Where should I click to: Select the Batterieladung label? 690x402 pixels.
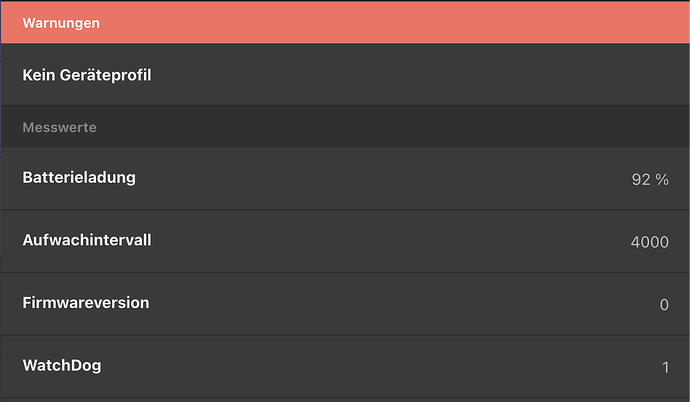point(79,178)
